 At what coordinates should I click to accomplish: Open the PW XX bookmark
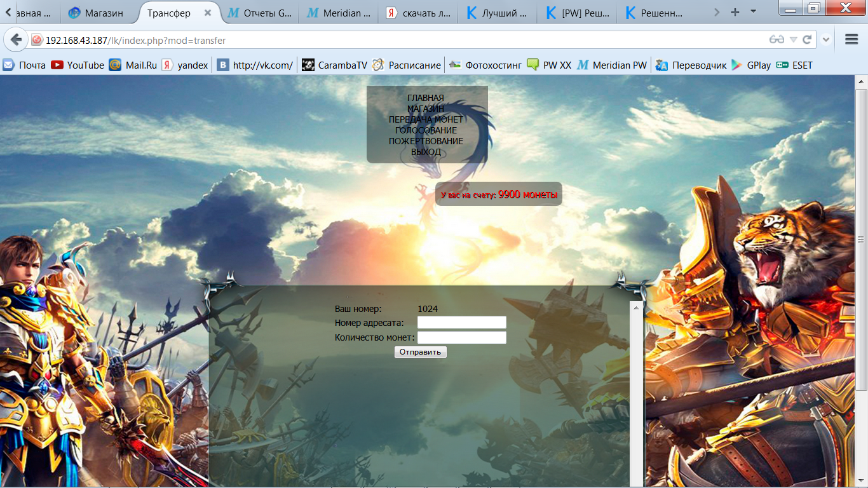549,65
